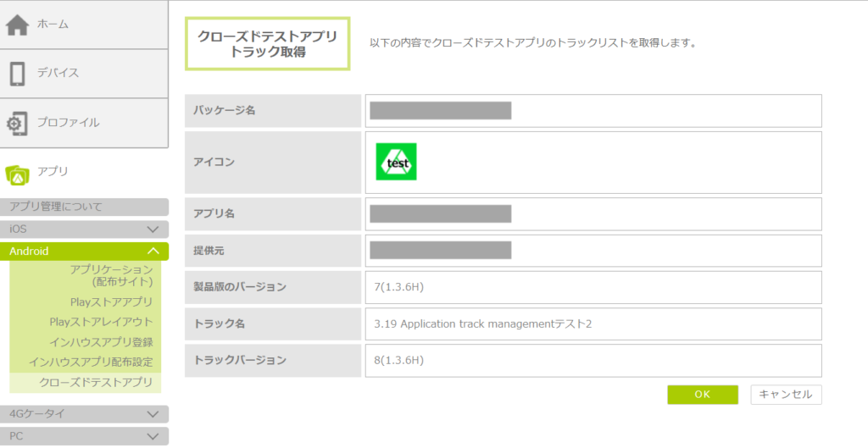Open Playストアレイアウト menu item
This screenshot has width=868, height=448.
click(x=101, y=322)
